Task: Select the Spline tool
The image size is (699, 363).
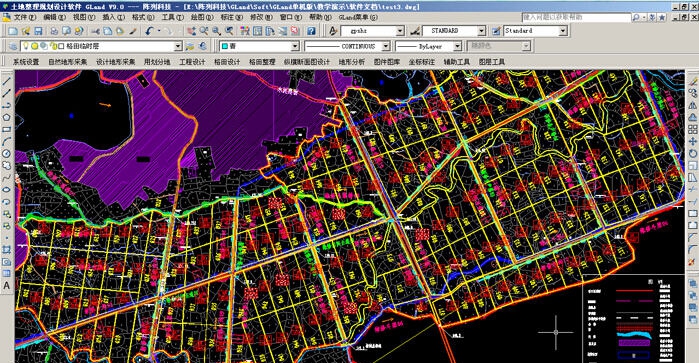Action: point(7,177)
